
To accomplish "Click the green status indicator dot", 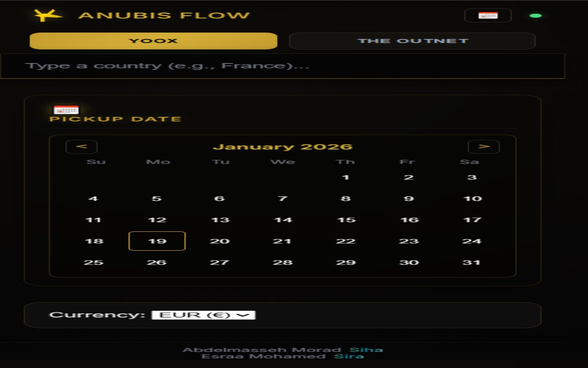I will (536, 16).
